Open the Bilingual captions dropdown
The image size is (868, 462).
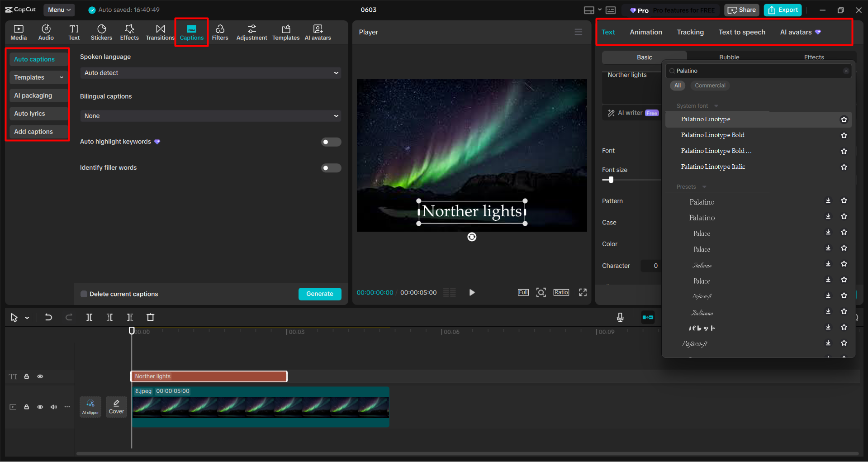tap(210, 115)
